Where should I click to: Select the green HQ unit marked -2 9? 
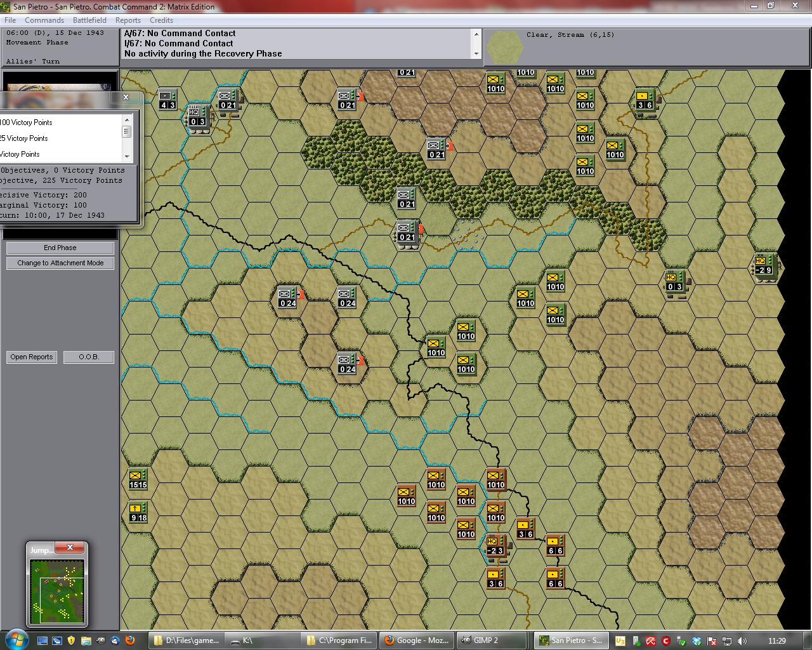764,265
